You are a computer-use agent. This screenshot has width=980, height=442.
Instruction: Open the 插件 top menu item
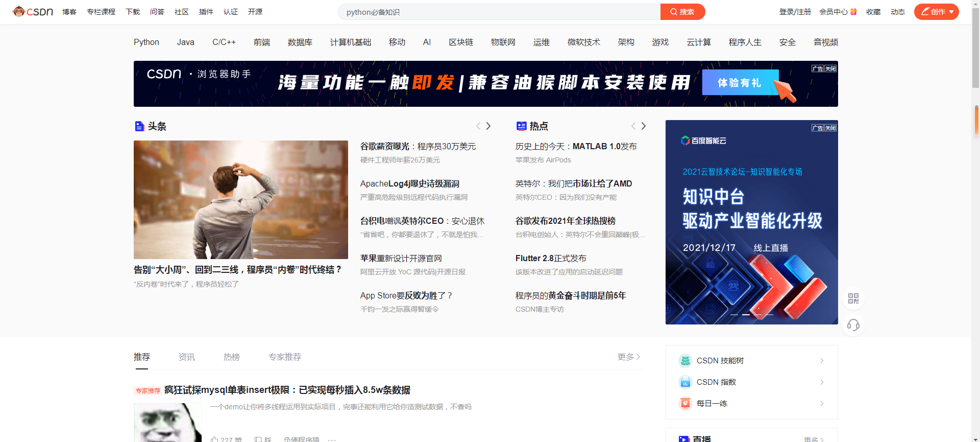pyautogui.click(x=206, y=12)
